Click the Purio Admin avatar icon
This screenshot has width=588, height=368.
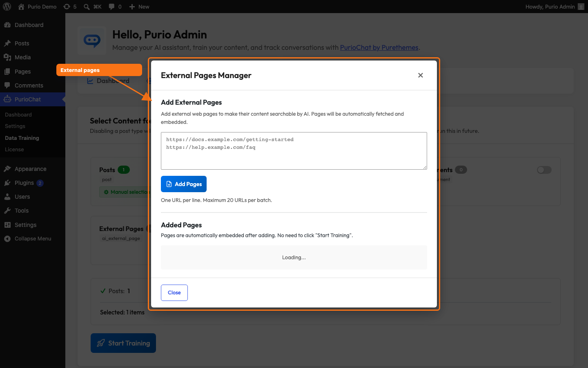click(581, 7)
